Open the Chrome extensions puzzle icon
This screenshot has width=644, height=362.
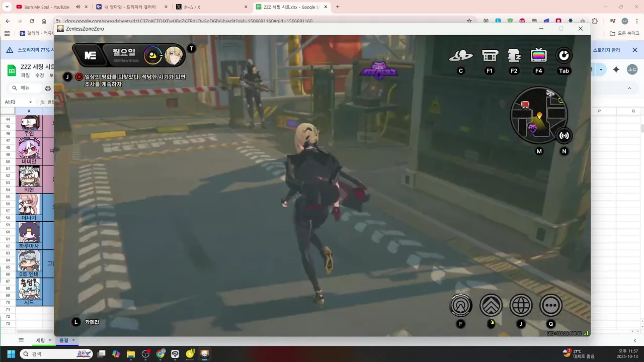(x=595, y=21)
